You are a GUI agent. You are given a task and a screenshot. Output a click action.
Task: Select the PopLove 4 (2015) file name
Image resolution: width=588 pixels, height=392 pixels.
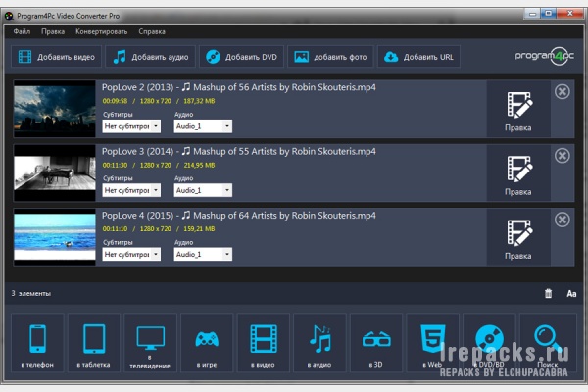point(239,216)
